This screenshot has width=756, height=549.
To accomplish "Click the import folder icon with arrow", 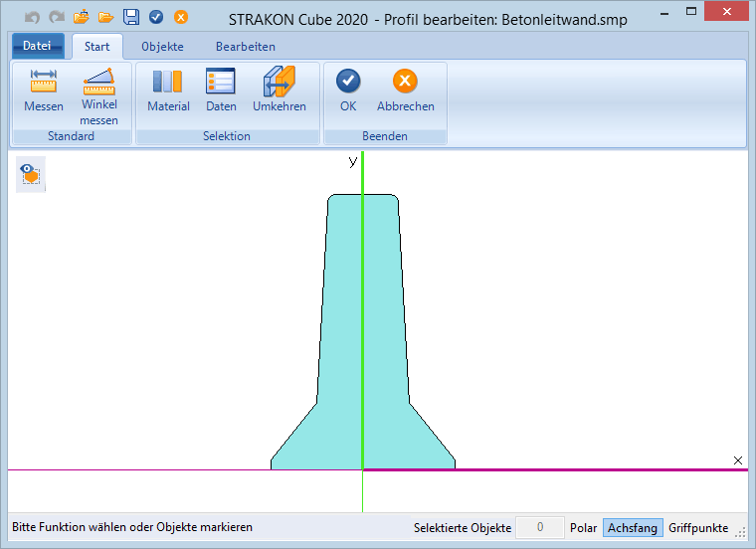I will [82, 17].
